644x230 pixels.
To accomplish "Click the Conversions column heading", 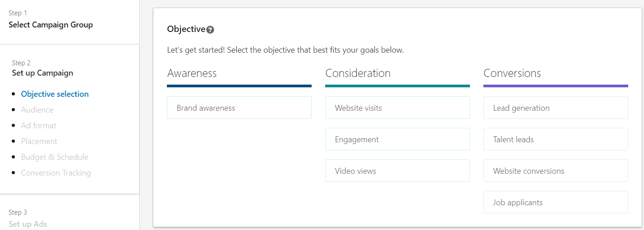I will pos(512,73).
